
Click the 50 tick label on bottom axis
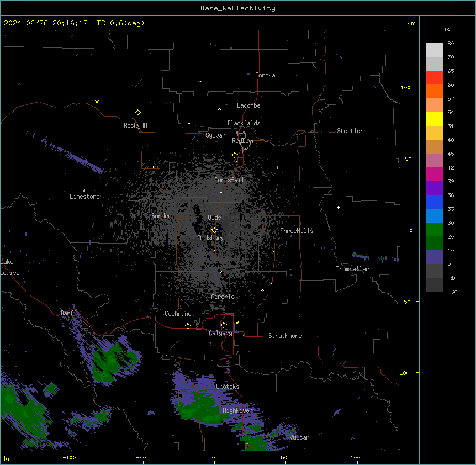point(284,457)
